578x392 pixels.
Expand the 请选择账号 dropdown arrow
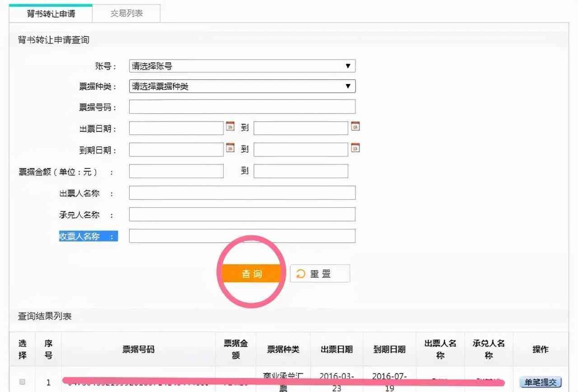348,66
